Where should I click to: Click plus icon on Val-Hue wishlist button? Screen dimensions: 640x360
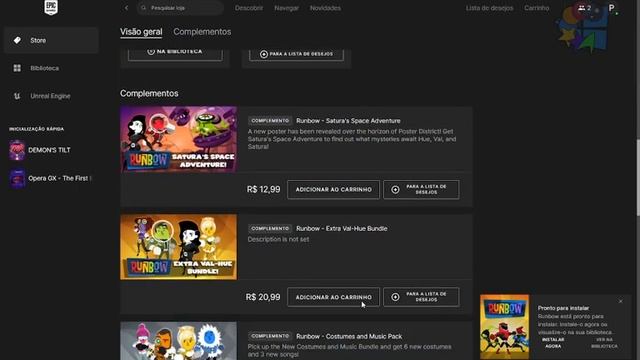click(395, 297)
